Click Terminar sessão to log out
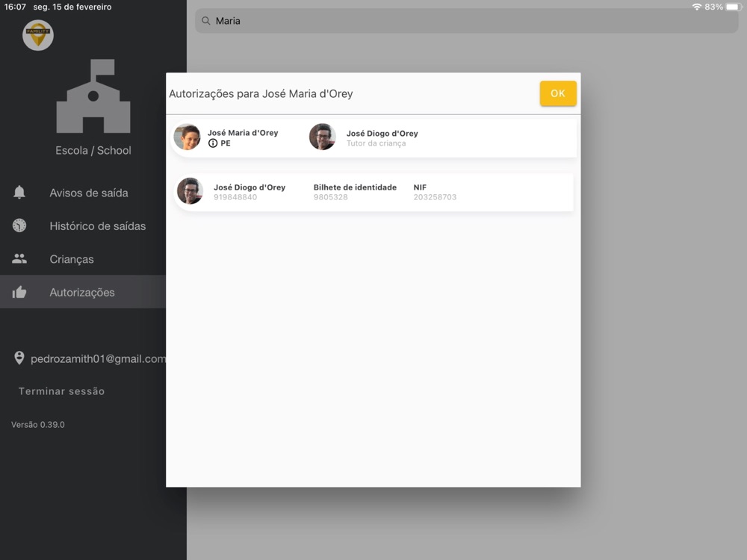 [61, 391]
